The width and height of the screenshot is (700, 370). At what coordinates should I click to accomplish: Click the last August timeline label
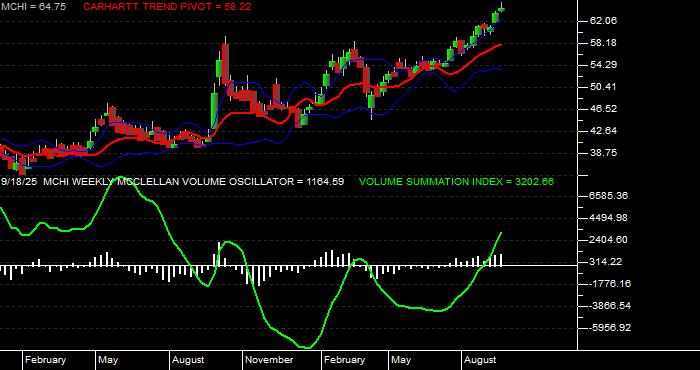tap(480, 360)
